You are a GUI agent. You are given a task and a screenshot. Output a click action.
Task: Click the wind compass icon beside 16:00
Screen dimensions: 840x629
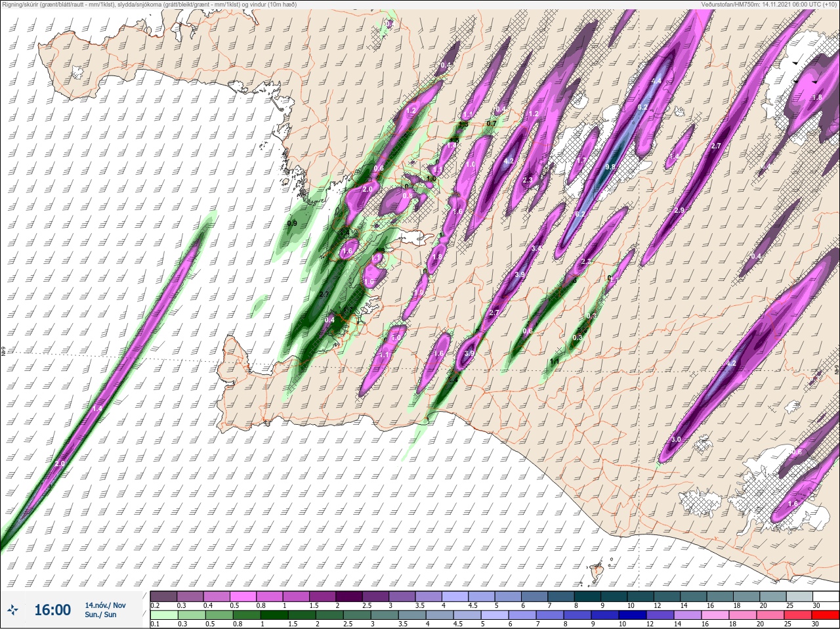pyautogui.click(x=13, y=610)
